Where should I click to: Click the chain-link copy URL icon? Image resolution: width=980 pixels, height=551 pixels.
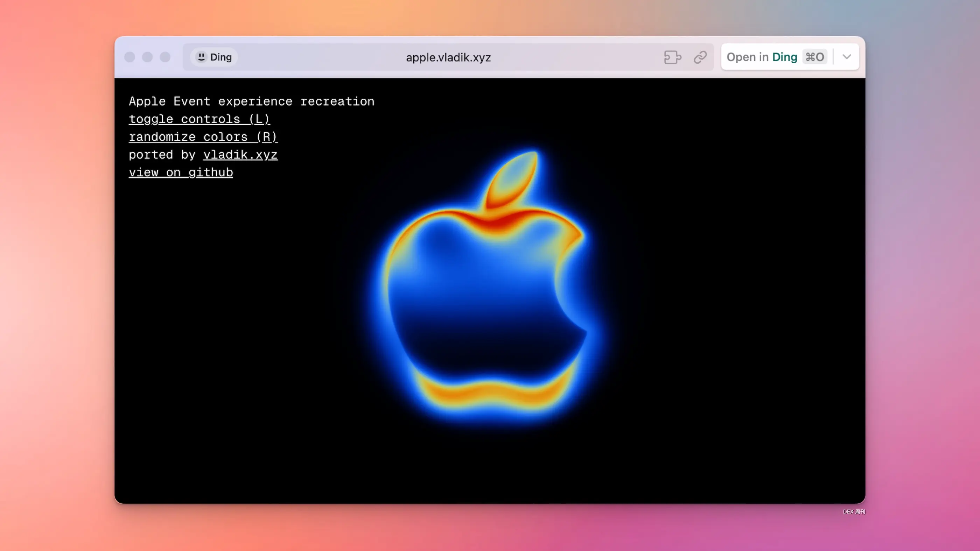700,57
